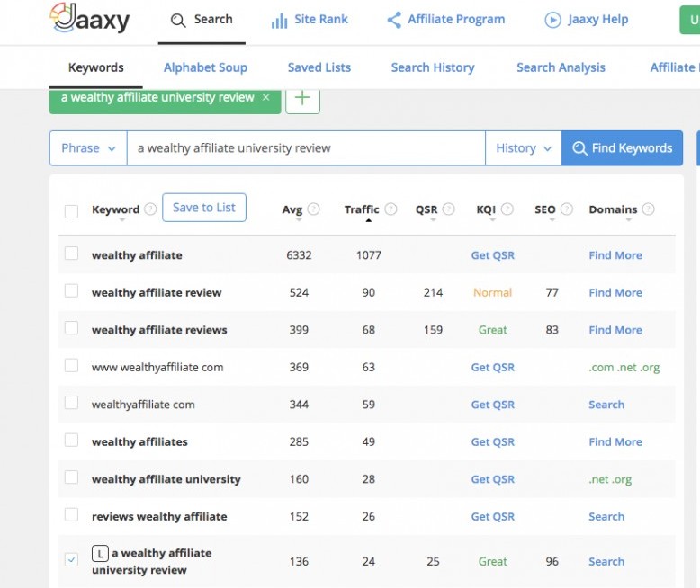Click the help icon next to Traffic column

(x=390, y=209)
